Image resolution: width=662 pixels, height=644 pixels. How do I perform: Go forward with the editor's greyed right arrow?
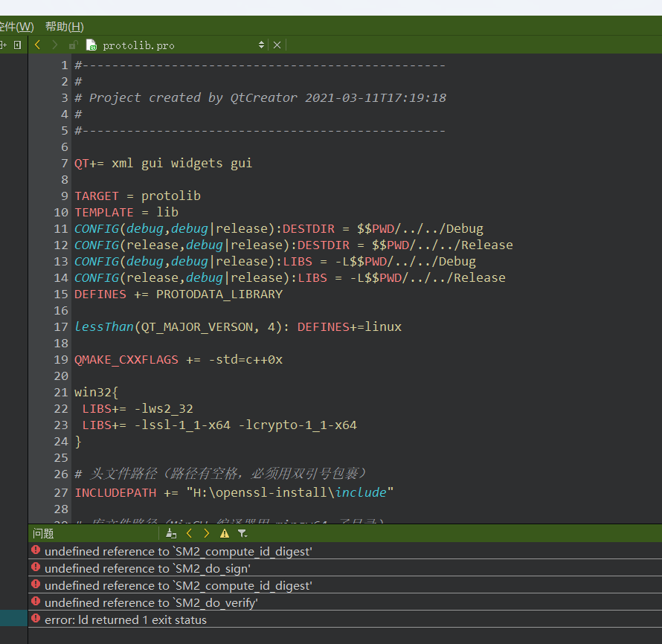[54, 45]
